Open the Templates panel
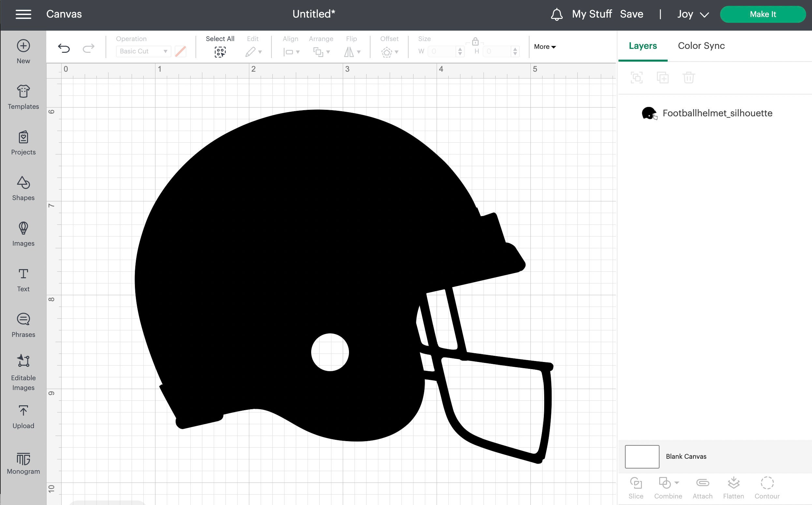812x505 pixels. [x=23, y=97]
